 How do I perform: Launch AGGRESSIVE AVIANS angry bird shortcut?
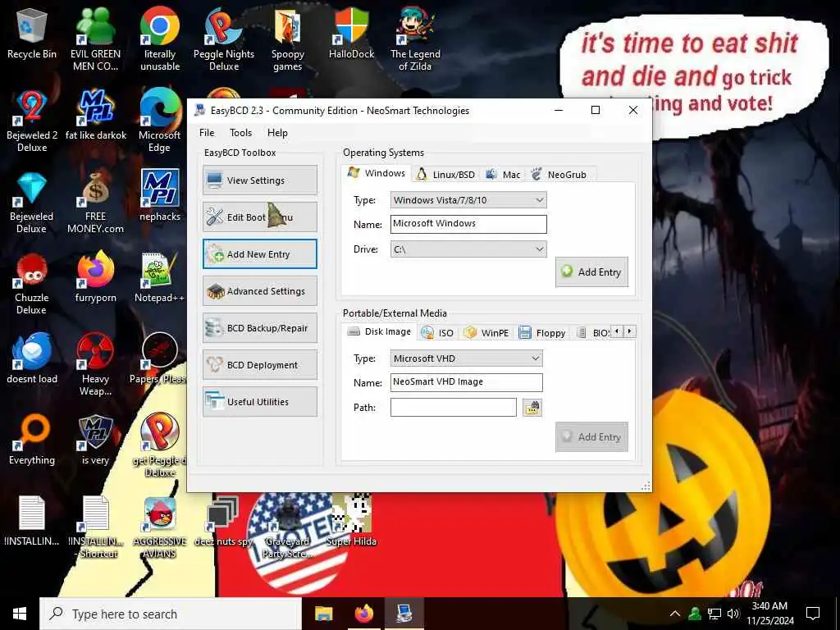160,527
